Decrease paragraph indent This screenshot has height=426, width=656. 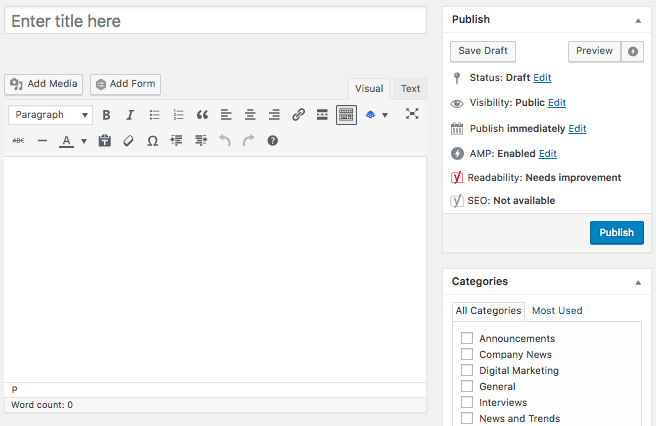click(177, 141)
